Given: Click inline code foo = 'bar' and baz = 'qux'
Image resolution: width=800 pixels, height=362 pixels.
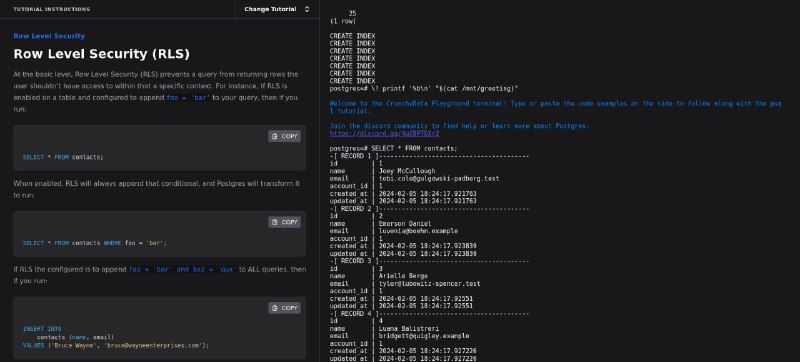Looking at the screenshot, I should coord(183,269).
